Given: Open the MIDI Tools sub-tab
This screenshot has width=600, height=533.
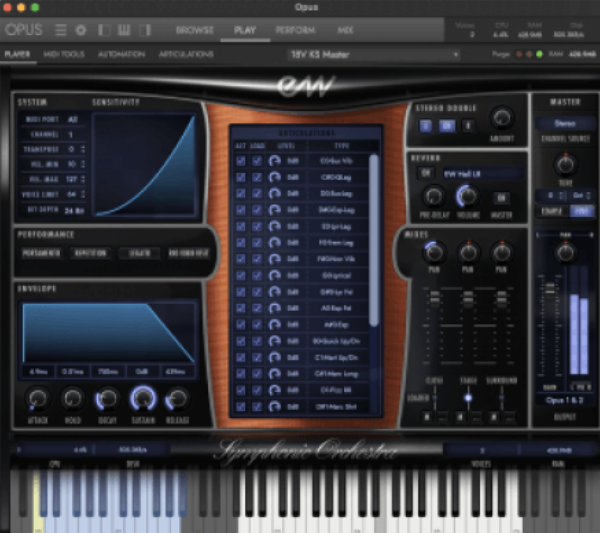Looking at the screenshot, I should [x=64, y=54].
